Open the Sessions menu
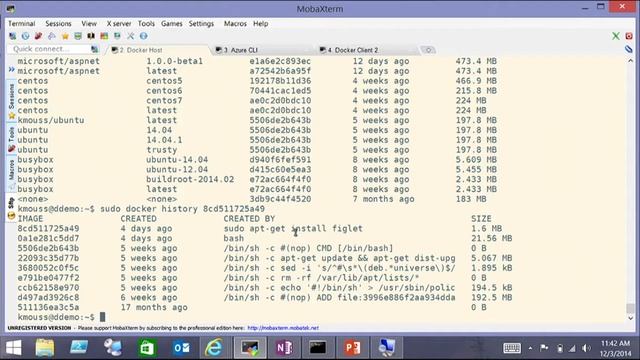The width and height of the screenshot is (640, 360). [58, 24]
